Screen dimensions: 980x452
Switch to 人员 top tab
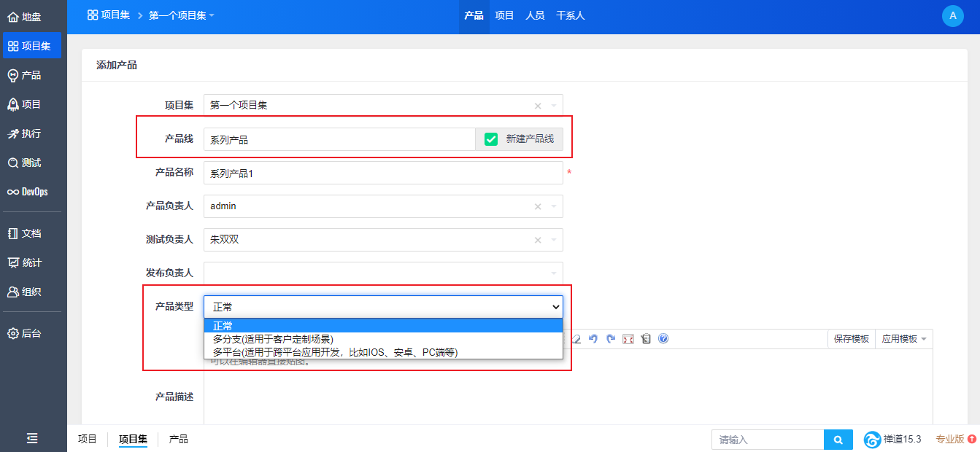click(x=535, y=15)
